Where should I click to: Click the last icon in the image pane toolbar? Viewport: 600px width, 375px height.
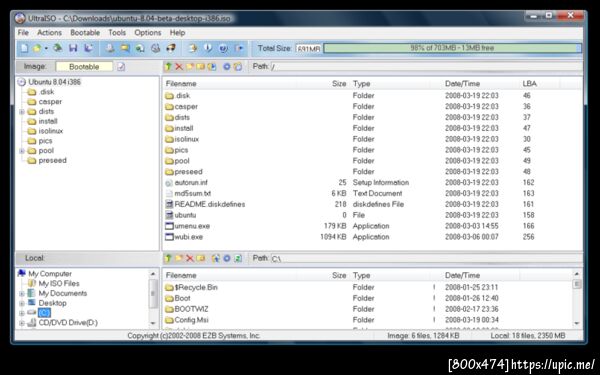[238, 67]
